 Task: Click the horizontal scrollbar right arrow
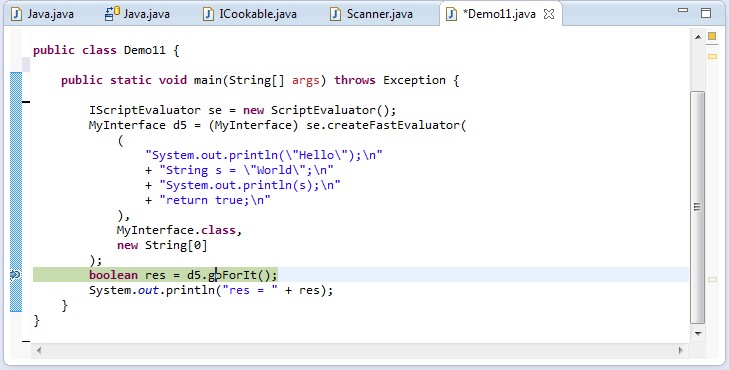681,350
